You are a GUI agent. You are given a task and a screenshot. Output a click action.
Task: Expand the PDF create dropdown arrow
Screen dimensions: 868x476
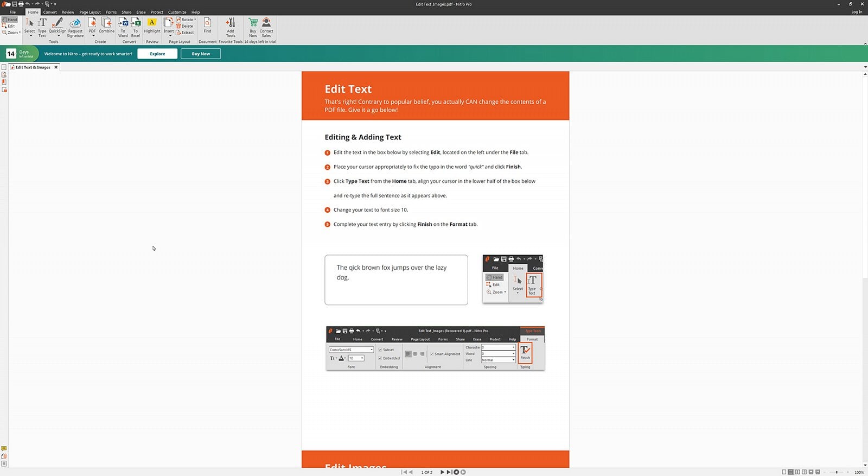(93, 35)
